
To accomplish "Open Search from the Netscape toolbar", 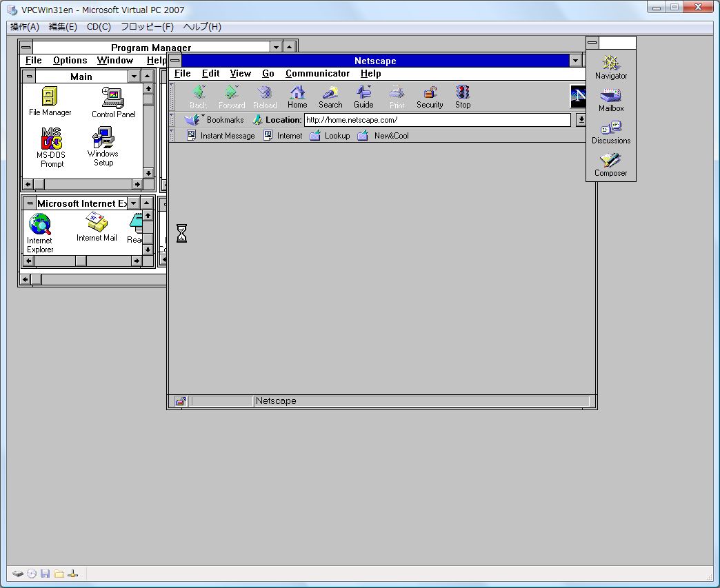I will click(x=330, y=97).
